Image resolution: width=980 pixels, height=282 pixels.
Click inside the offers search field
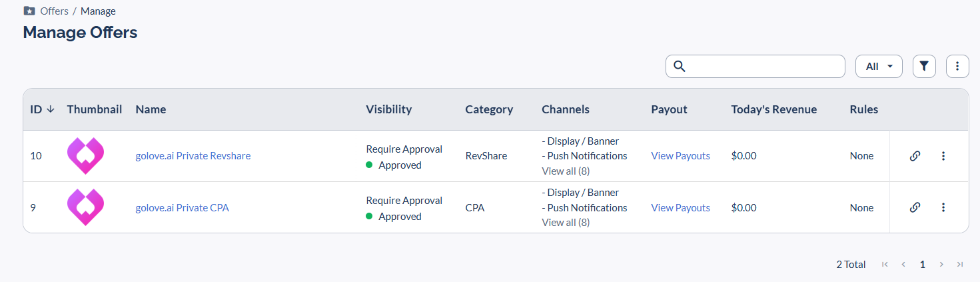pyautogui.click(x=755, y=66)
